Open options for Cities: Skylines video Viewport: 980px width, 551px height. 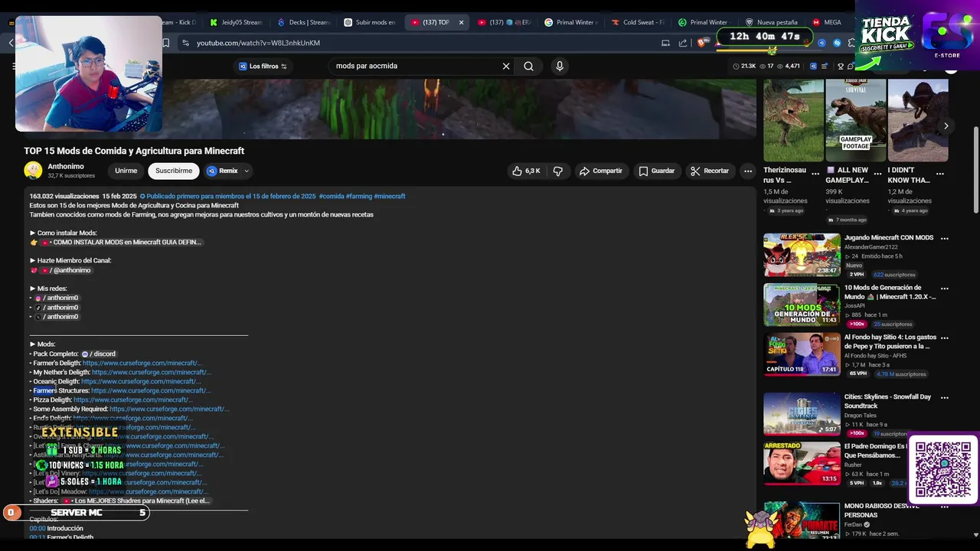(x=944, y=397)
